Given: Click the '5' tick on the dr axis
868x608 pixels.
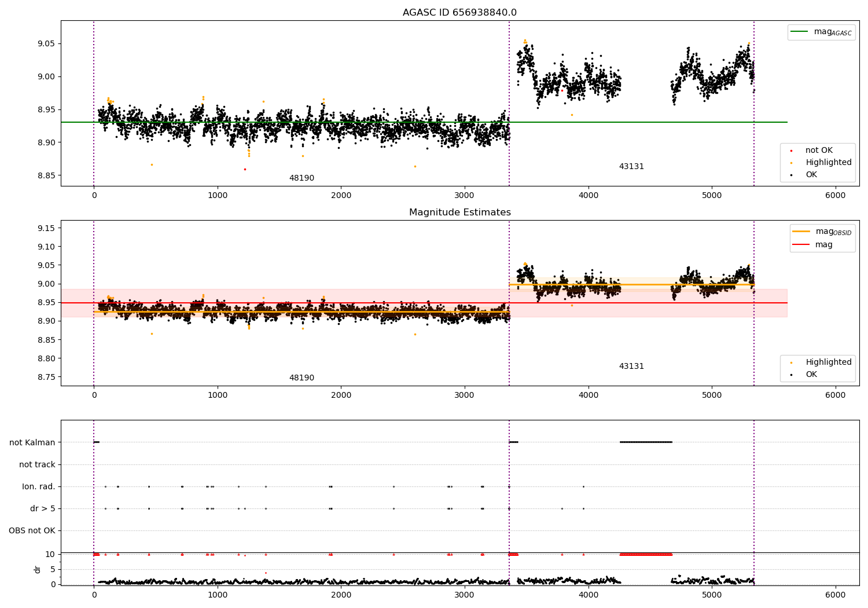Looking at the screenshot, I should [x=53, y=570].
